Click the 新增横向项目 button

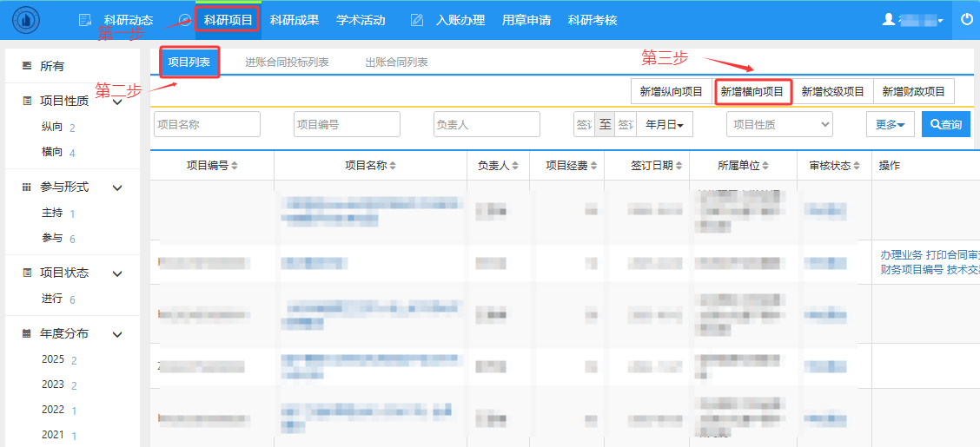pyautogui.click(x=752, y=91)
